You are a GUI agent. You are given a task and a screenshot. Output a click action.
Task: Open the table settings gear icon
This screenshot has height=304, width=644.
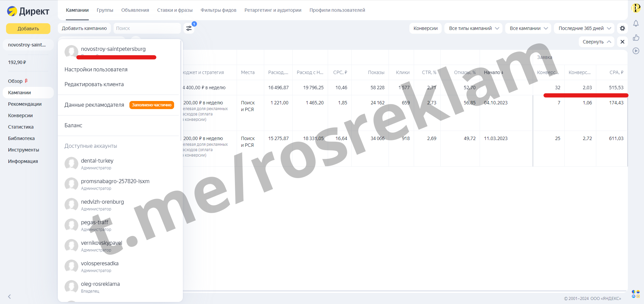tap(622, 28)
